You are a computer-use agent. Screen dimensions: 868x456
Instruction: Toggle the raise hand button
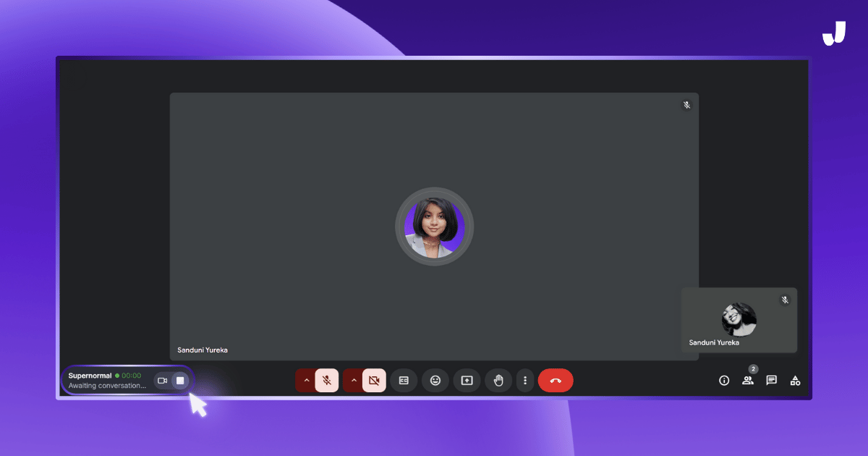tap(498, 380)
